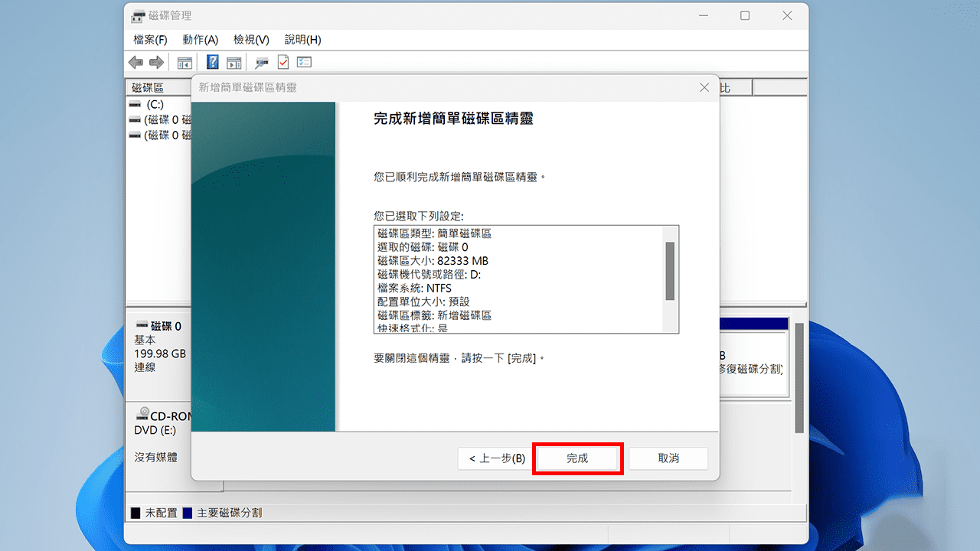Click the computer-with-magnifier toolbar icon
Viewport: 980px width, 551px height.
[x=260, y=62]
